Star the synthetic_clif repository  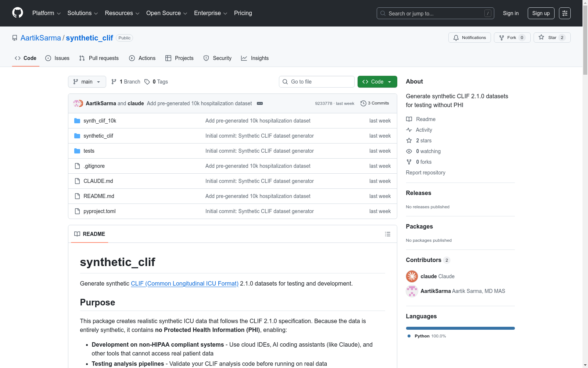552,38
